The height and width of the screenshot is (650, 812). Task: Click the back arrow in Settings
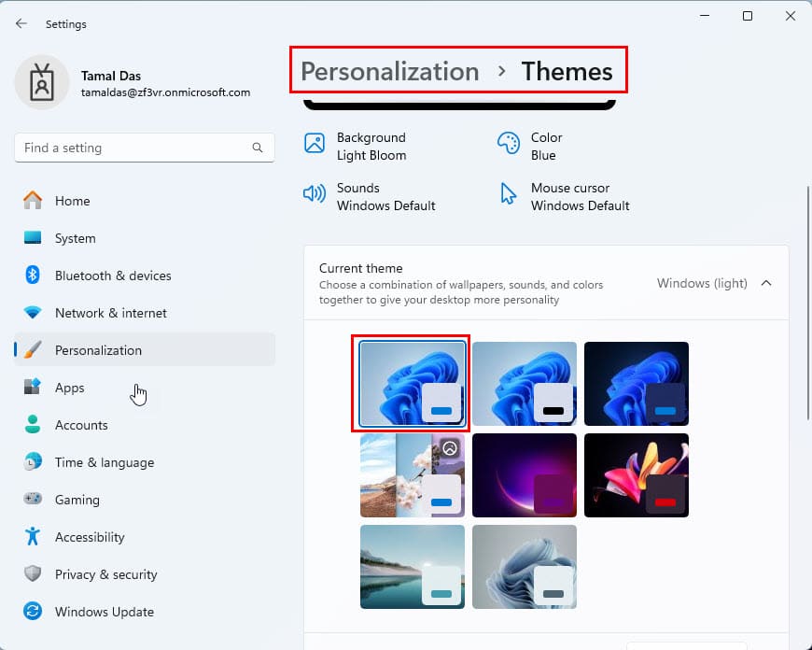coord(21,23)
